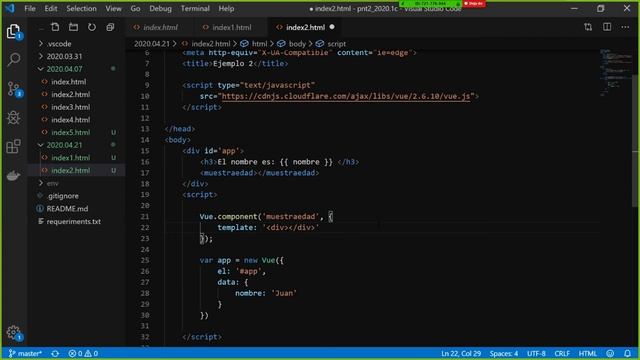Click the template line 22 in editor
640x360 pixels.
tap(268, 227)
